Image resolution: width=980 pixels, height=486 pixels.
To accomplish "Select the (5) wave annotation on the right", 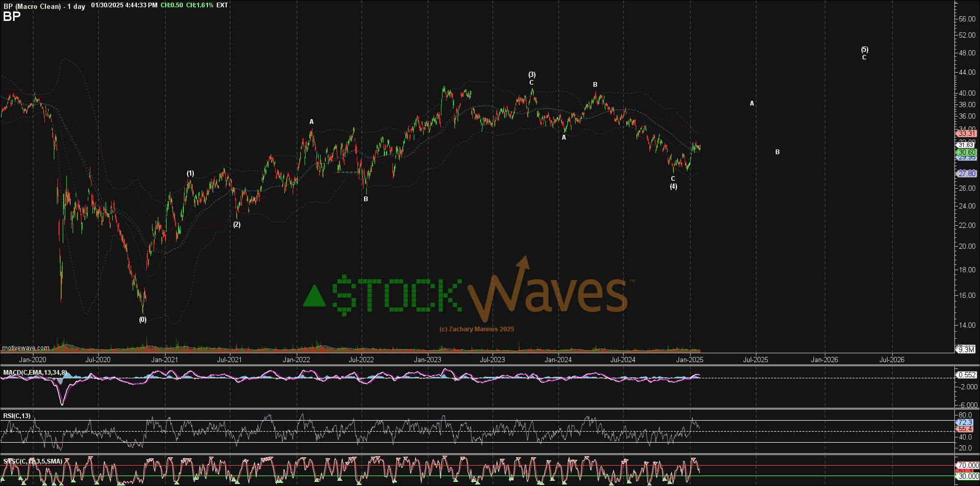I will pyautogui.click(x=865, y=48).
